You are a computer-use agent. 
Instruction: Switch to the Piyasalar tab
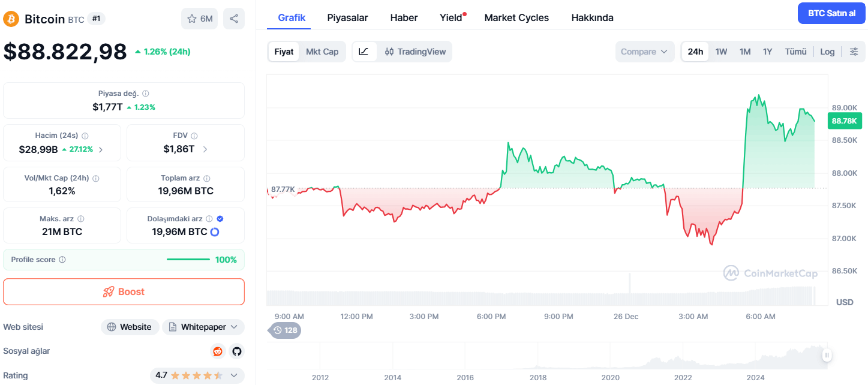tap(347, 17)
